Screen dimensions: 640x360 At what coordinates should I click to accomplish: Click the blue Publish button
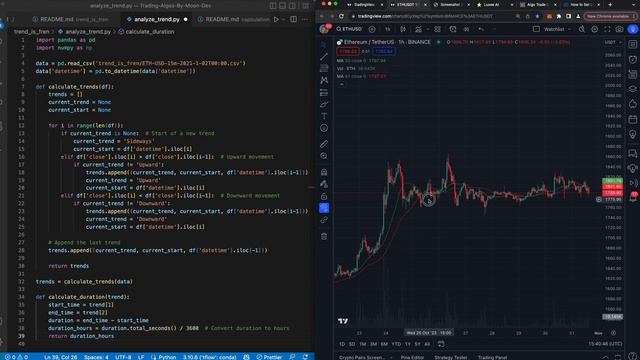[633, 29]
